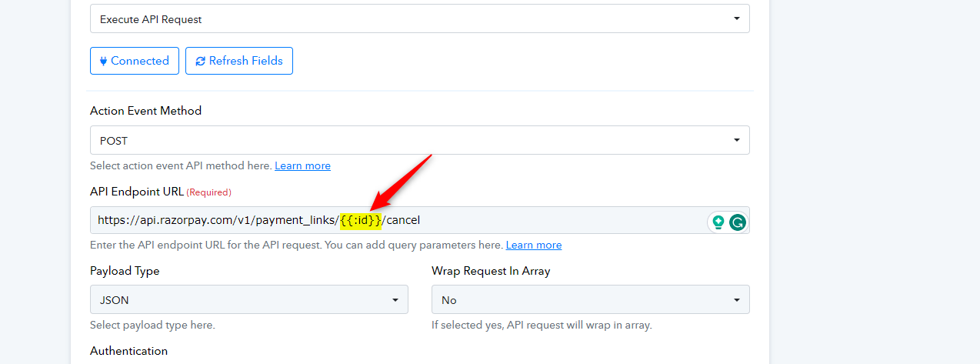Click the Connected button label
The height and width of the screenshot is (364, 980).
[x=140, y=61]
